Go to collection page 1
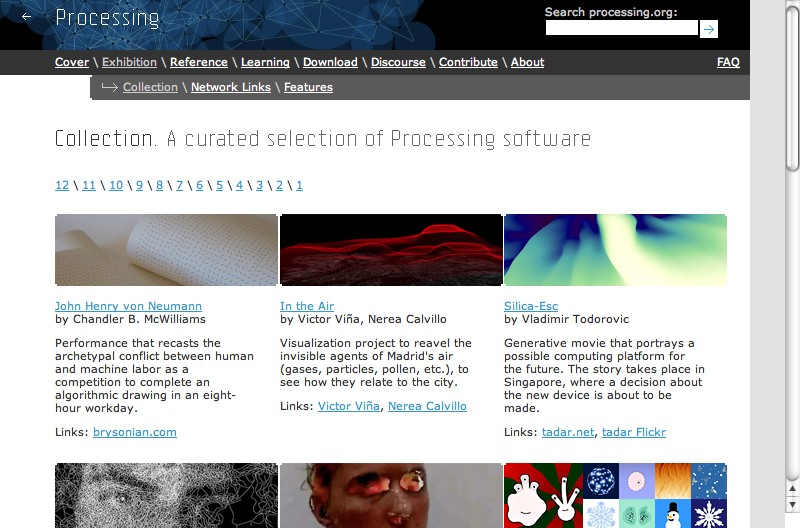 tap(299, 185)
